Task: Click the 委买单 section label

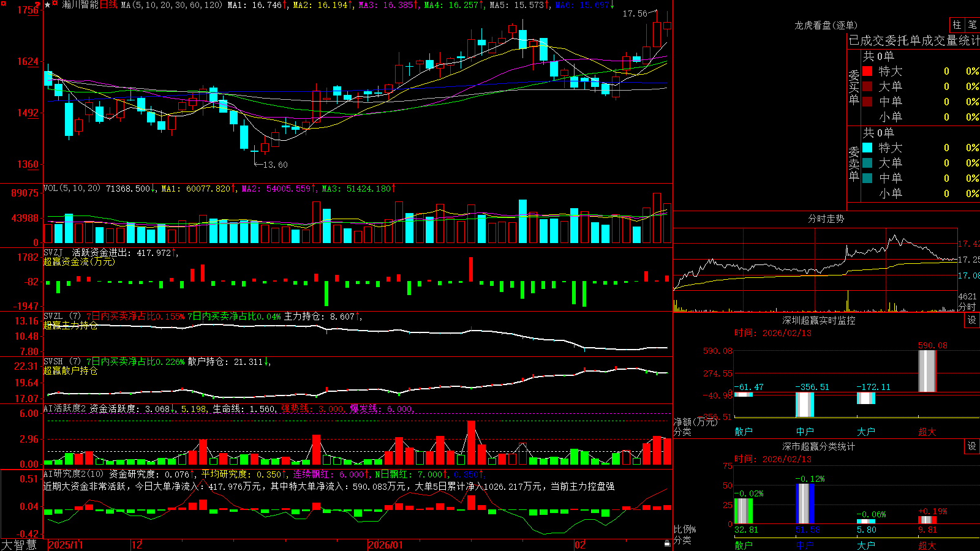Action: click(854, 88)
